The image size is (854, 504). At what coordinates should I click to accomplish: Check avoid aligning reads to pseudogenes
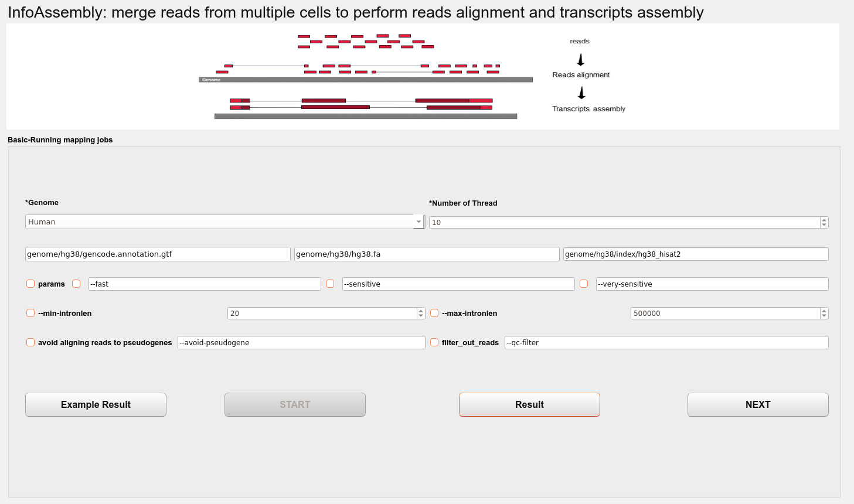point(30,342)
